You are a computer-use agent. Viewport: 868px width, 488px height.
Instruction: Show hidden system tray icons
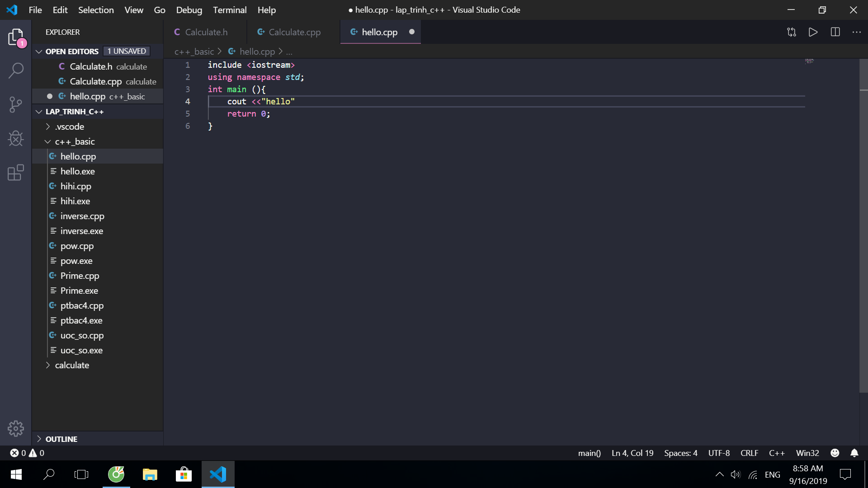[x=719, y=474]
